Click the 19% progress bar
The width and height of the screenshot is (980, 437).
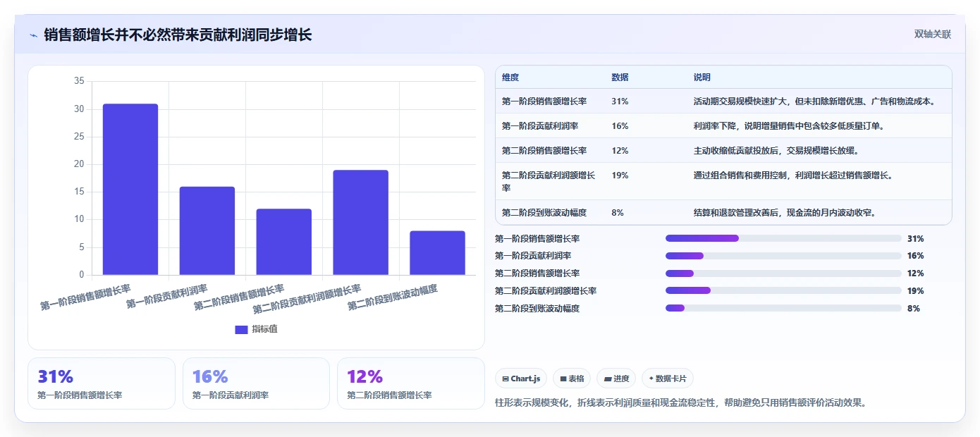coord(783,291)
